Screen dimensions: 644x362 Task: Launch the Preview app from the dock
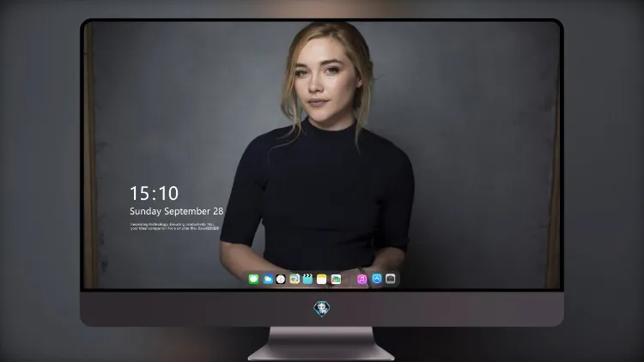295,279
